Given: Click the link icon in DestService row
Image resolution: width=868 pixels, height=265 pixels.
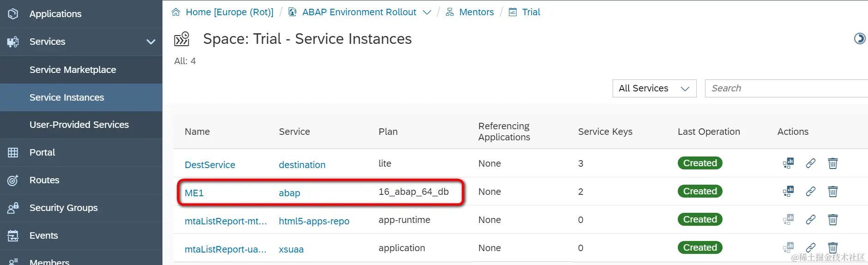Looking at the screenshot, I should tap(810, 163).
